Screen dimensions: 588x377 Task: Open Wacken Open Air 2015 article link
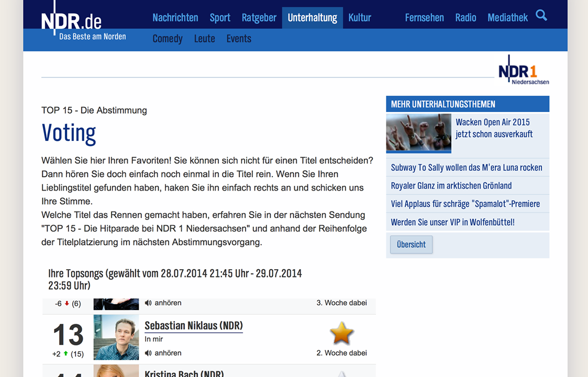coord(494,128)
